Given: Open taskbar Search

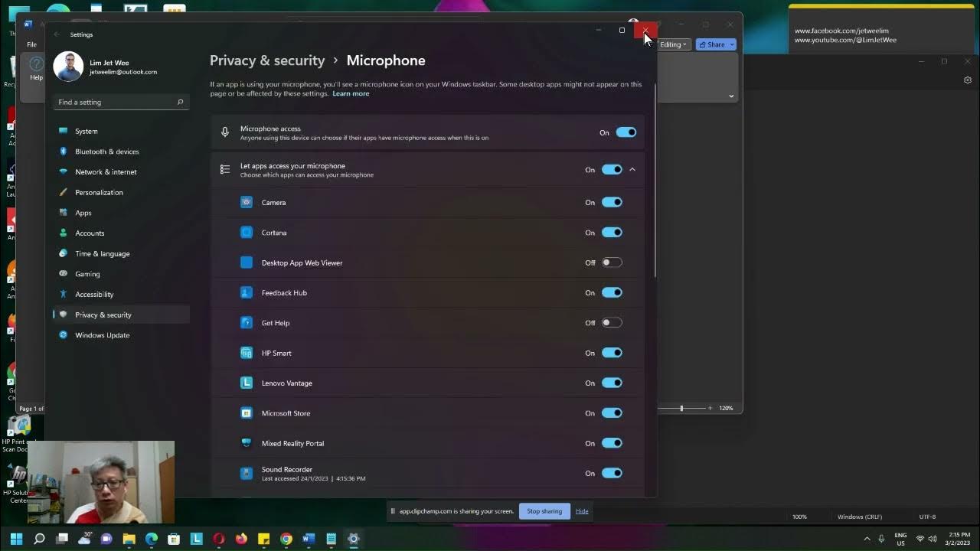Looking at the screenshot, I should coord(39,539).
